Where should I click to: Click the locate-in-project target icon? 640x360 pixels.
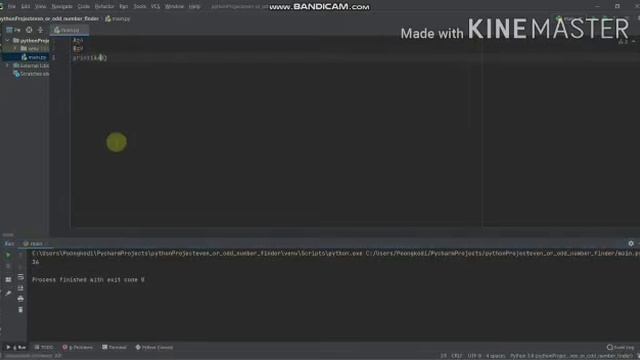click(29, 30)
